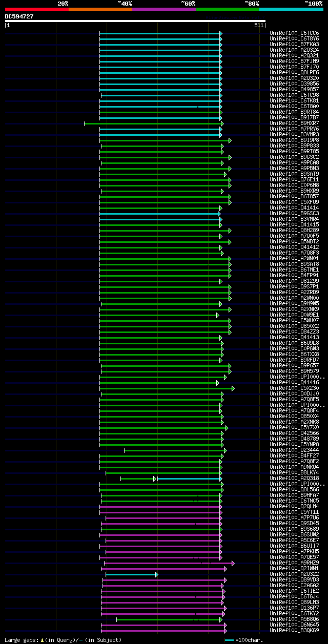Click the cyan alignment bar for C6TCC6
Viewport: 328px width, 644px height.
(x=160, y=33)
